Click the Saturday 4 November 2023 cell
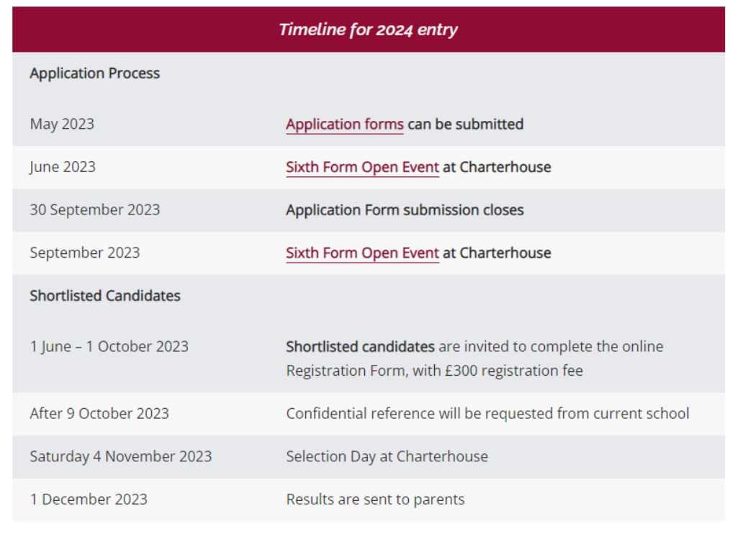 point(121,457)
